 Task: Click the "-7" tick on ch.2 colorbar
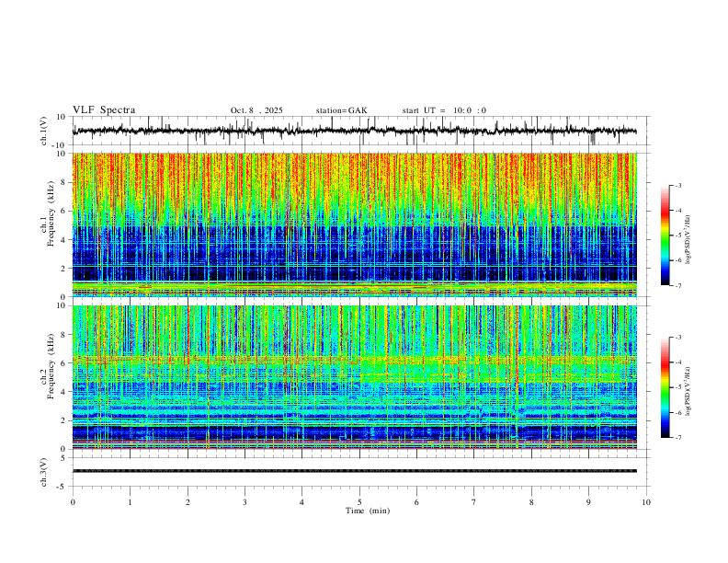[x=677, y=437]
